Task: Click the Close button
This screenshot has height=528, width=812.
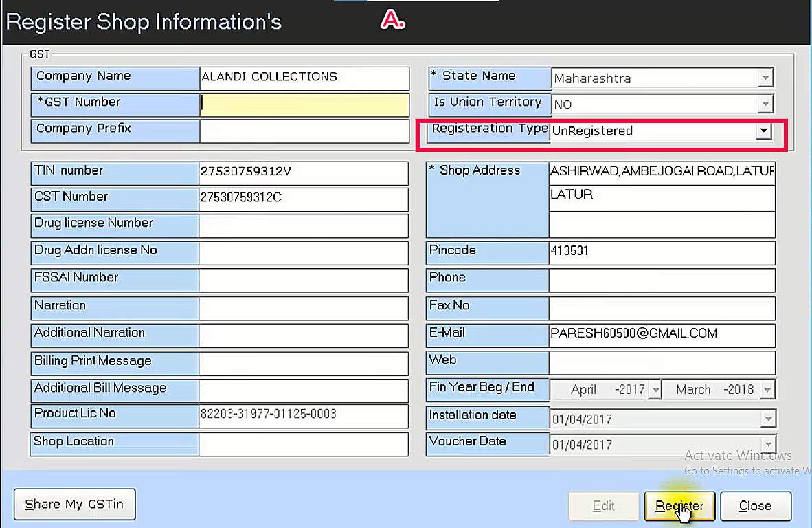Action: [x=756, y=506]
